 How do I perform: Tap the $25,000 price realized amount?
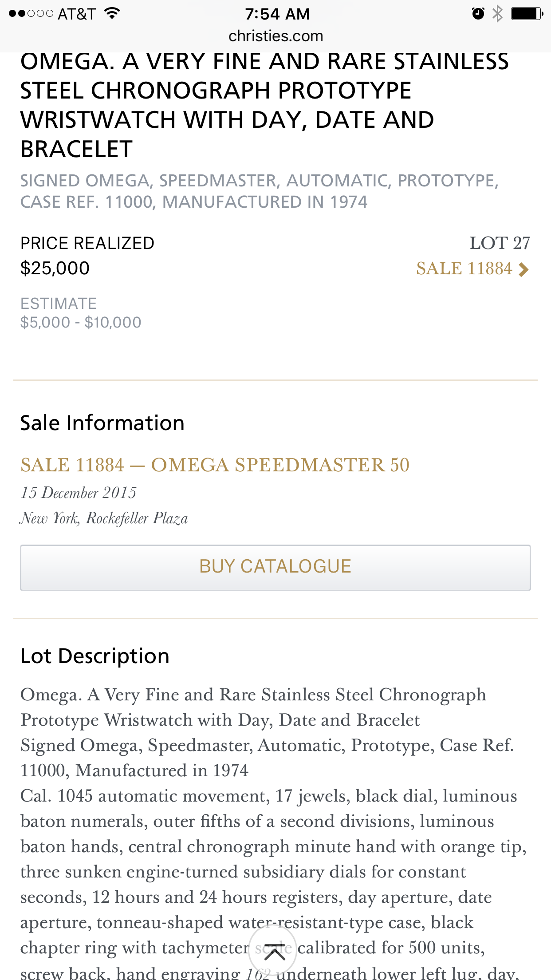tap(55, 269)
